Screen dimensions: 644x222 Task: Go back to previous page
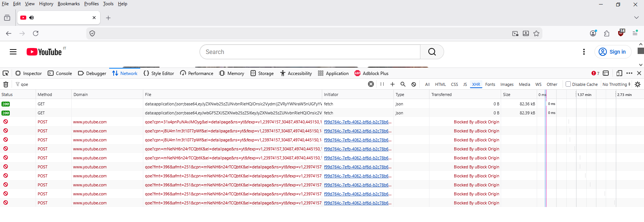pos(9,33)
